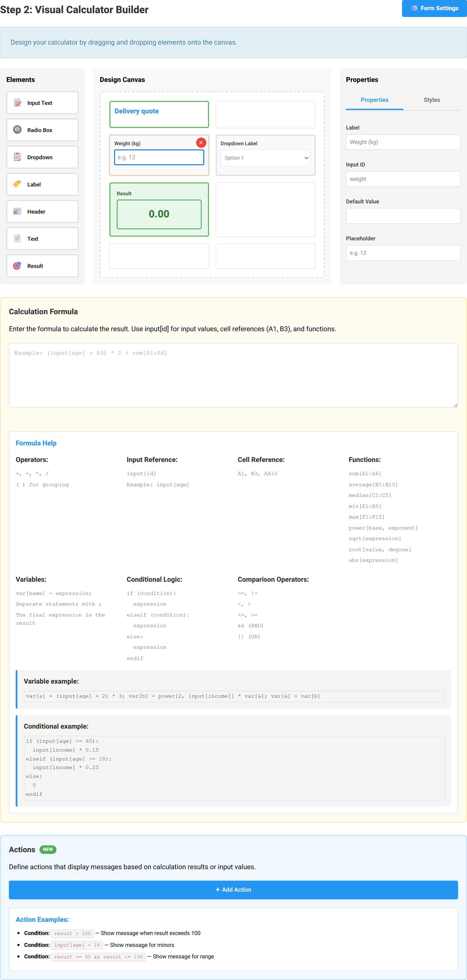
Task: Select the Result block showing 0.00
Action: click(x=159, y=210)
